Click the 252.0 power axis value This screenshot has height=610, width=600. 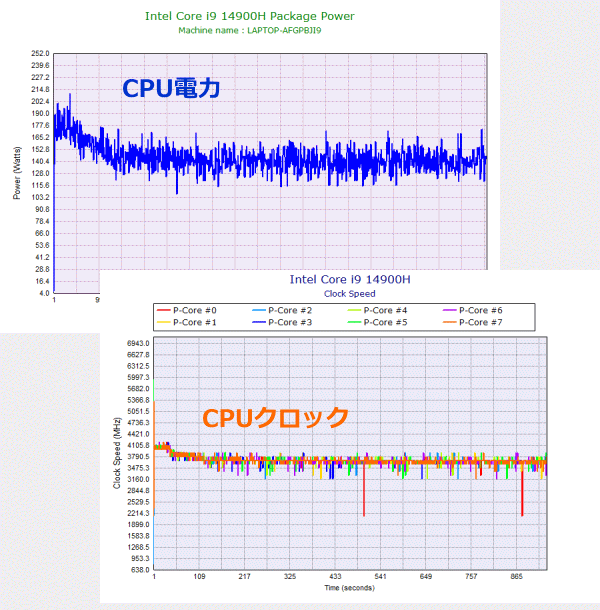pos(40,54)
